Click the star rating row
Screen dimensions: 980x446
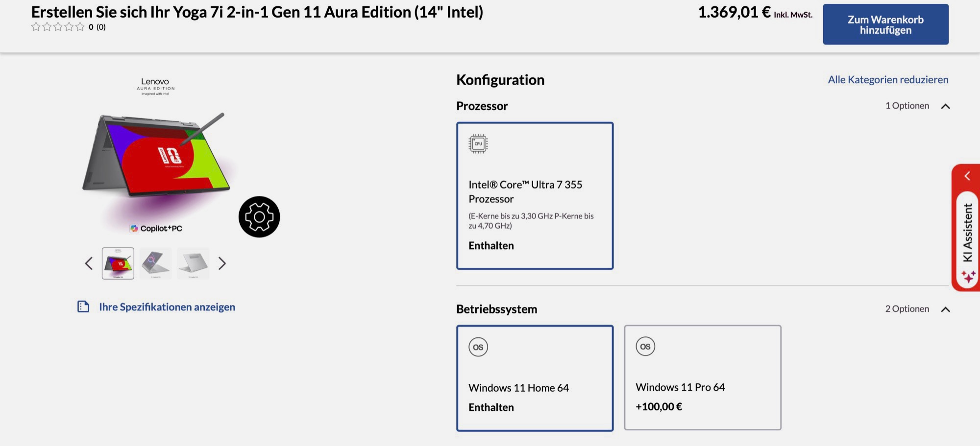click(58, 27)
